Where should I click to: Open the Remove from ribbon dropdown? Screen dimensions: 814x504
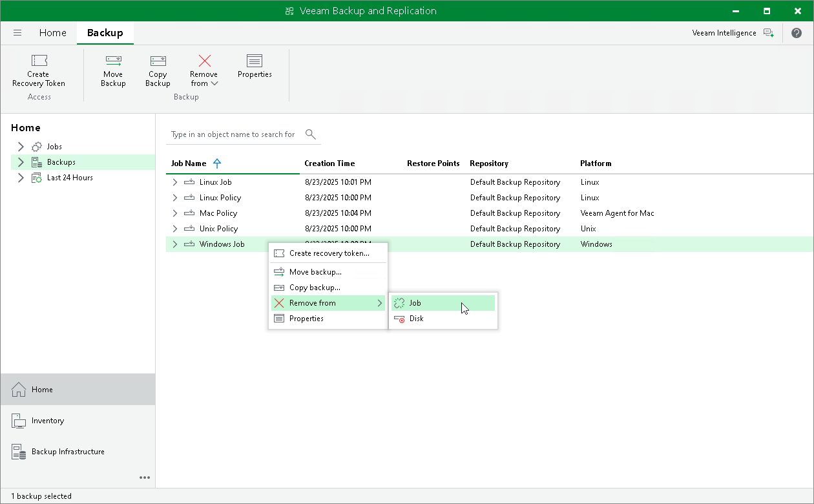204,70
